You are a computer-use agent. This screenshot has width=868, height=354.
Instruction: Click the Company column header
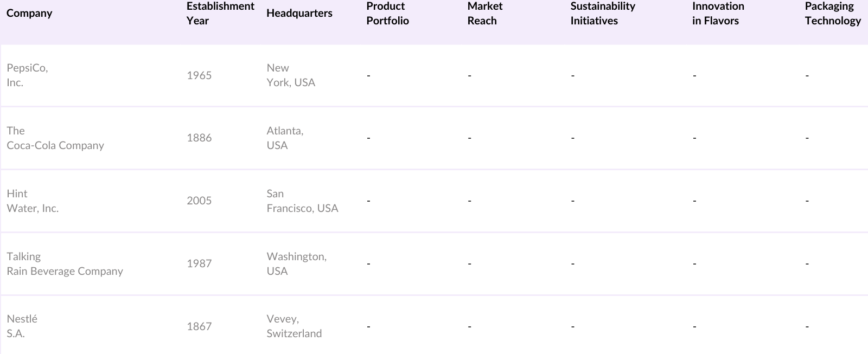29,13
